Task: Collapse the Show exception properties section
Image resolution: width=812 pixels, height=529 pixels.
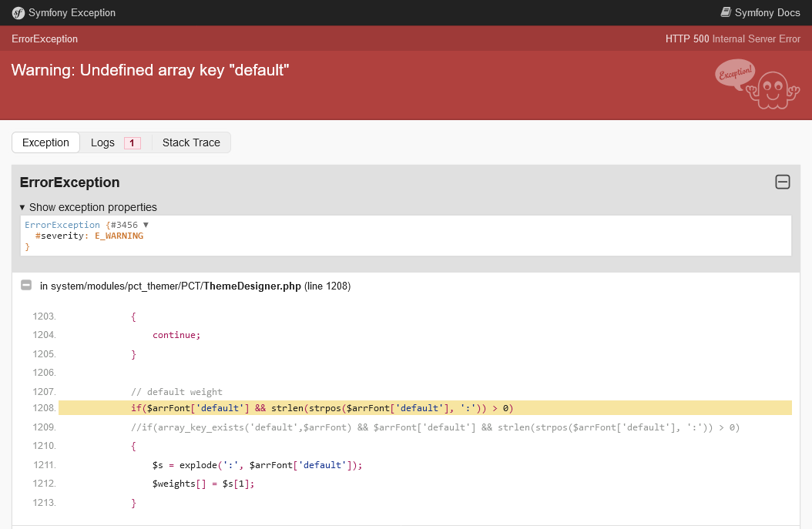Action: point(88,207)
